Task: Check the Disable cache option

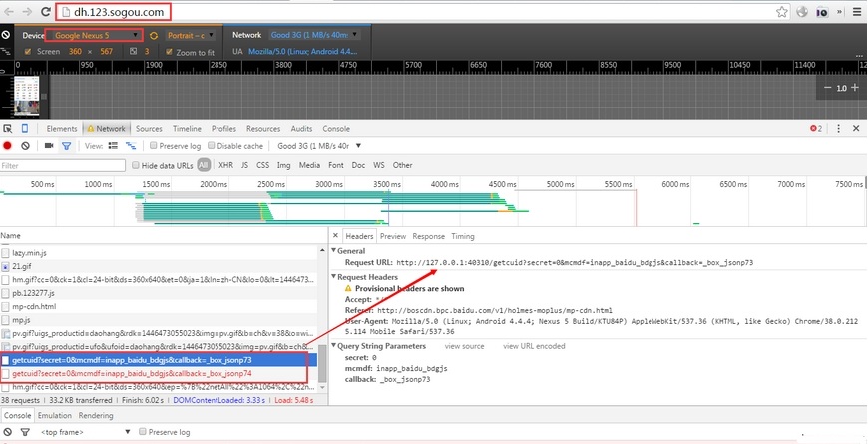Action: click(211, 146)
